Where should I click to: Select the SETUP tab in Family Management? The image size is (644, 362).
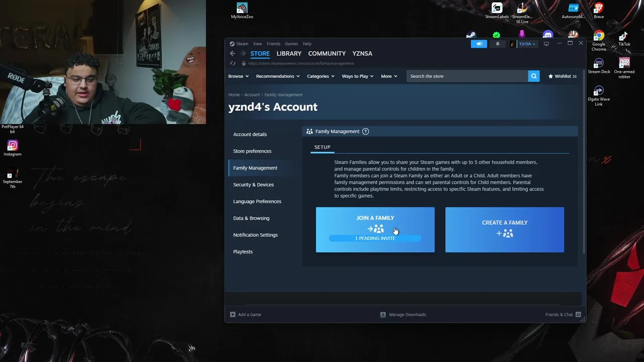[x=323, y=147]
